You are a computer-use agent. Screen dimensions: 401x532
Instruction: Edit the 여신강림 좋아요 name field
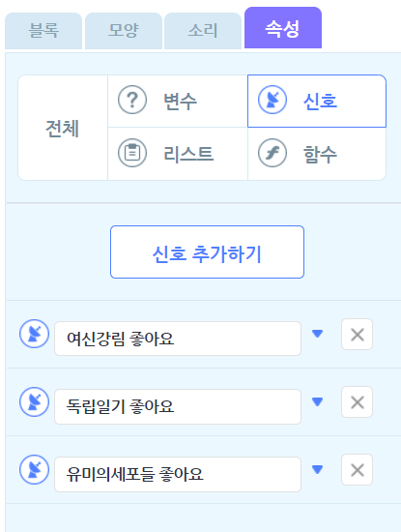178,339
